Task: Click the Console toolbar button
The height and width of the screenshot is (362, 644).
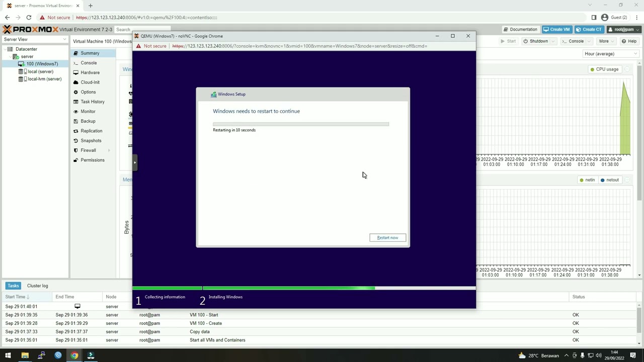Action: click(x=573, y=41)
